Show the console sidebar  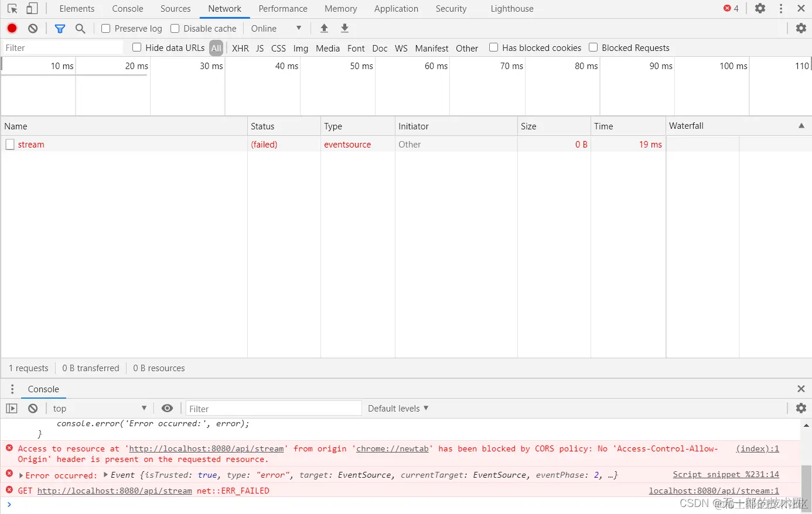coord(12,409)
